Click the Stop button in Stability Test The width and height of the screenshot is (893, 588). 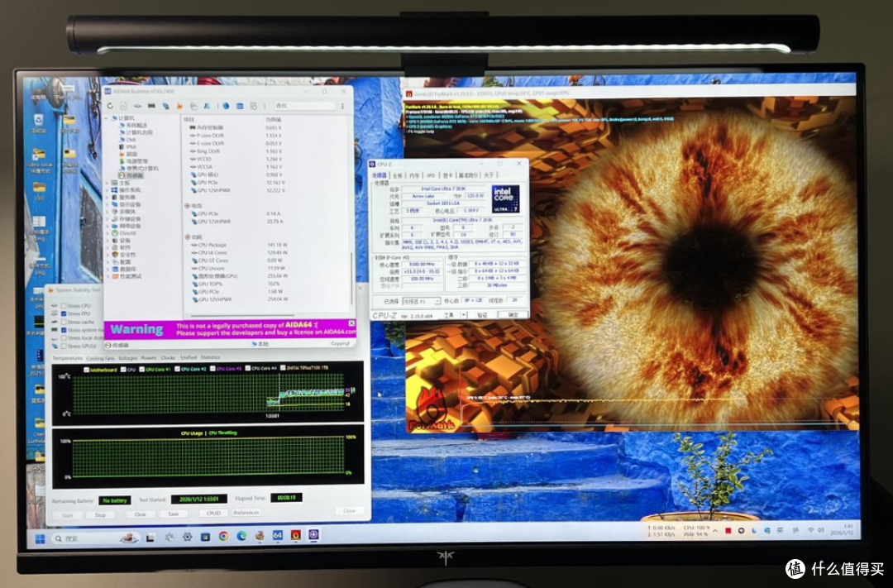click(100, 514)
